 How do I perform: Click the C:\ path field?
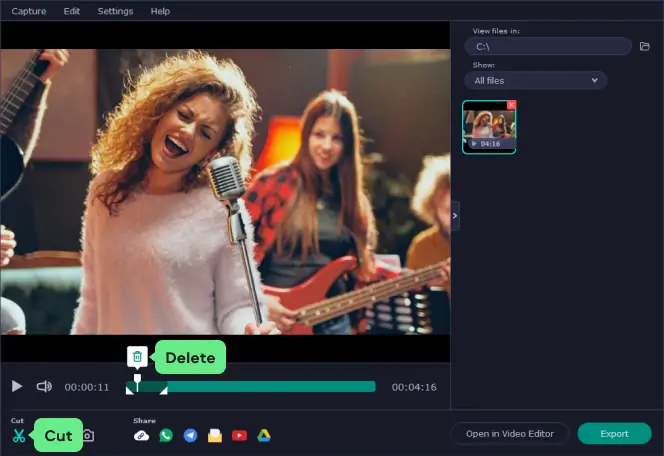(548, 46)
